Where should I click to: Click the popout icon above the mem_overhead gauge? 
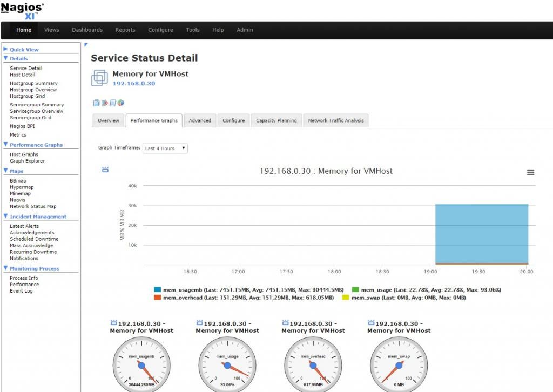tap(286, 321)
